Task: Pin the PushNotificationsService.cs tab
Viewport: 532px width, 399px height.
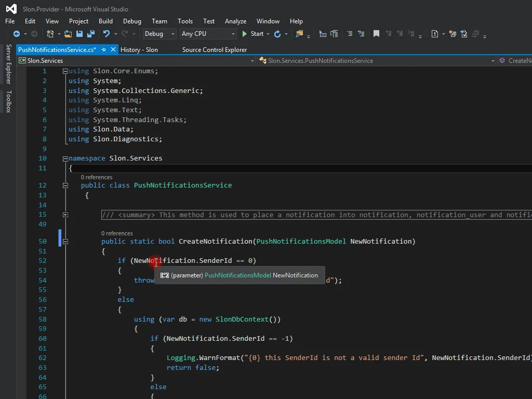Action: click(x=103, y=49)
